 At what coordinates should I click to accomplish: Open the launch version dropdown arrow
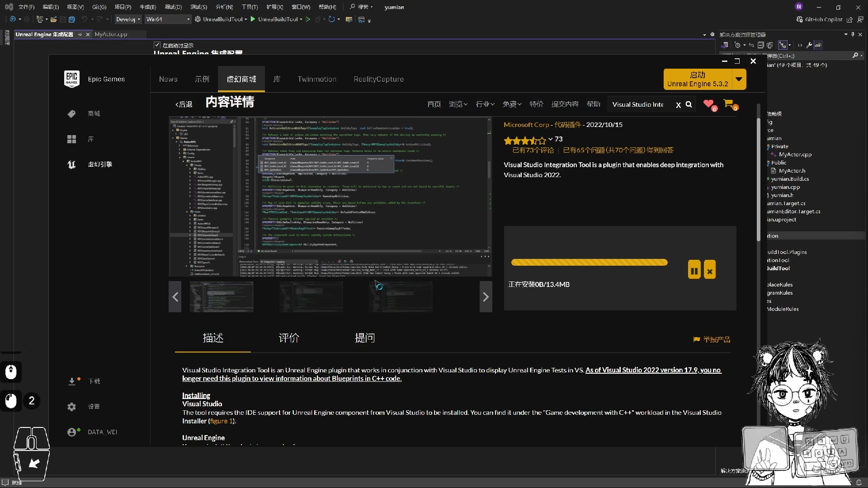[x=739, y=79]
